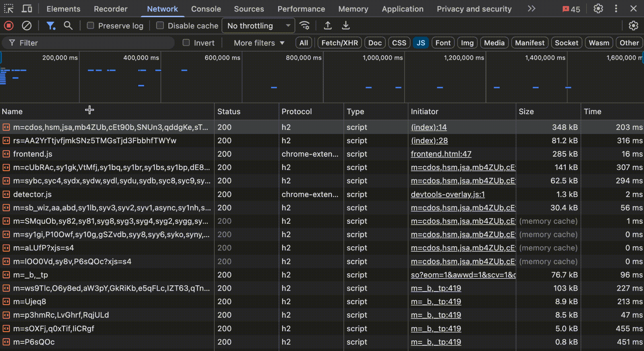The width and height of the screenshot is (644, 351).
Task: Select the Font request filter
Action: tap(443, 43)
